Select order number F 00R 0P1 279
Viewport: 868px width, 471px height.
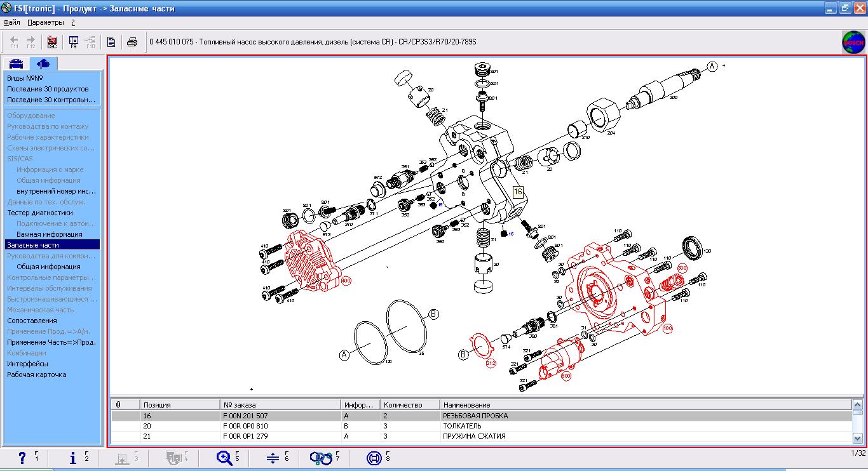pos(245,436)
